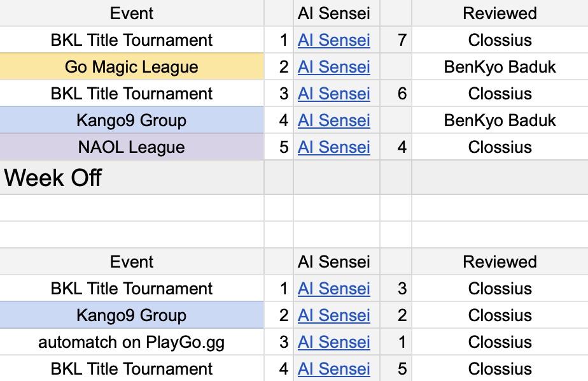Open AI Sensei link in Kango9 row reviewed by Clossius

point(333,315)
